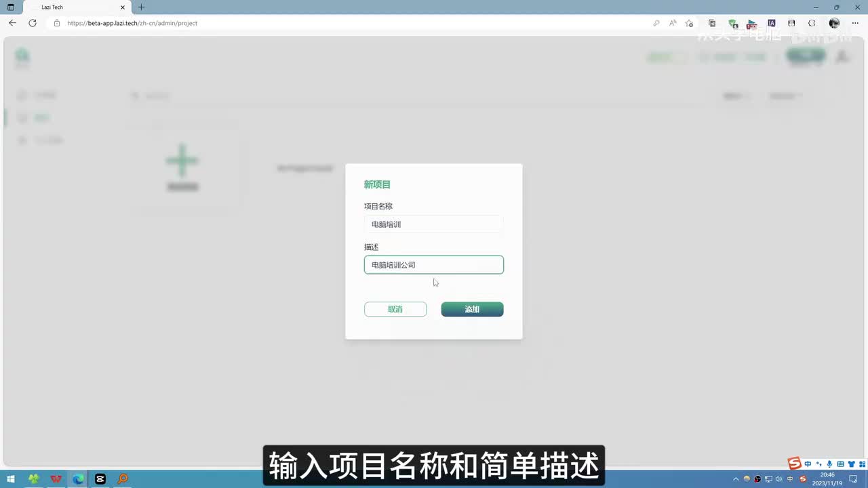Screen dimensions: 868x488
Task: Open the Windows Start menu
Action: point(11,479)
